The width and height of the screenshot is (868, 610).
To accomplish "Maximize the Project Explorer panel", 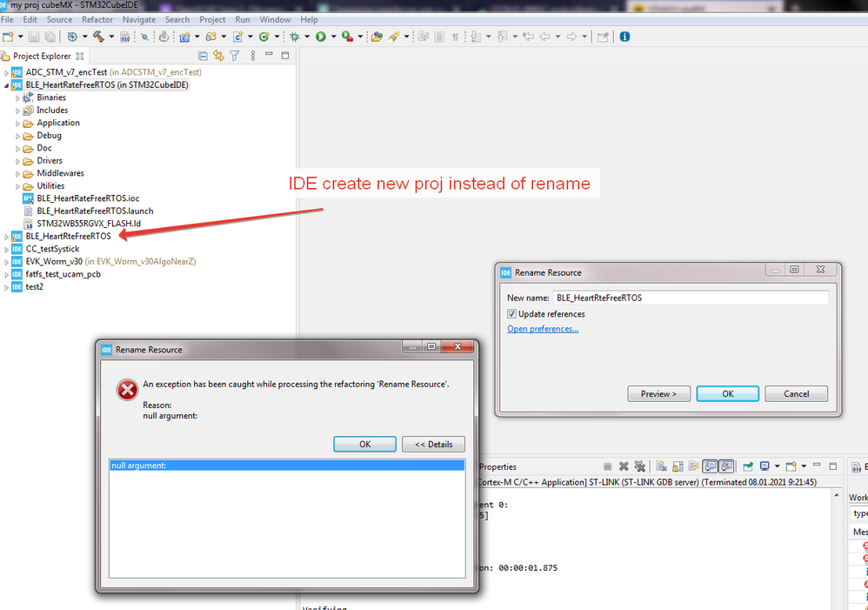I will [x=285, y=56].
